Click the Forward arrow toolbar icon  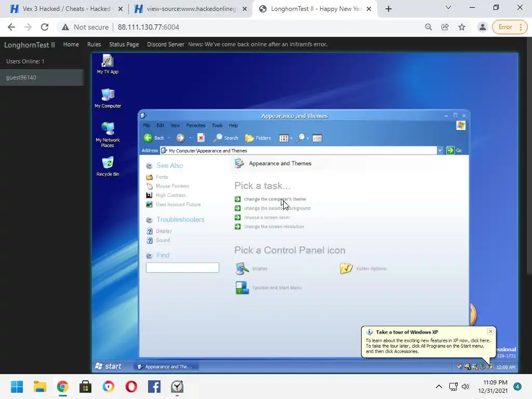tap(180, 138)
